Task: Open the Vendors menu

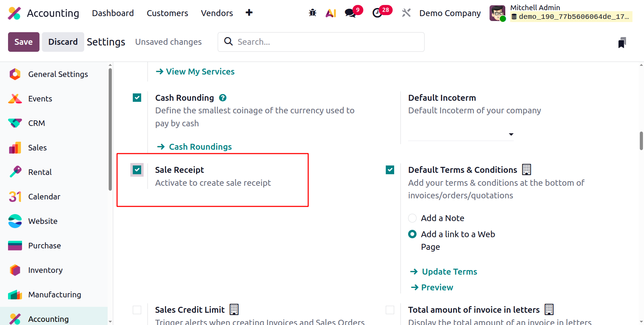Action: click(217, 13)
